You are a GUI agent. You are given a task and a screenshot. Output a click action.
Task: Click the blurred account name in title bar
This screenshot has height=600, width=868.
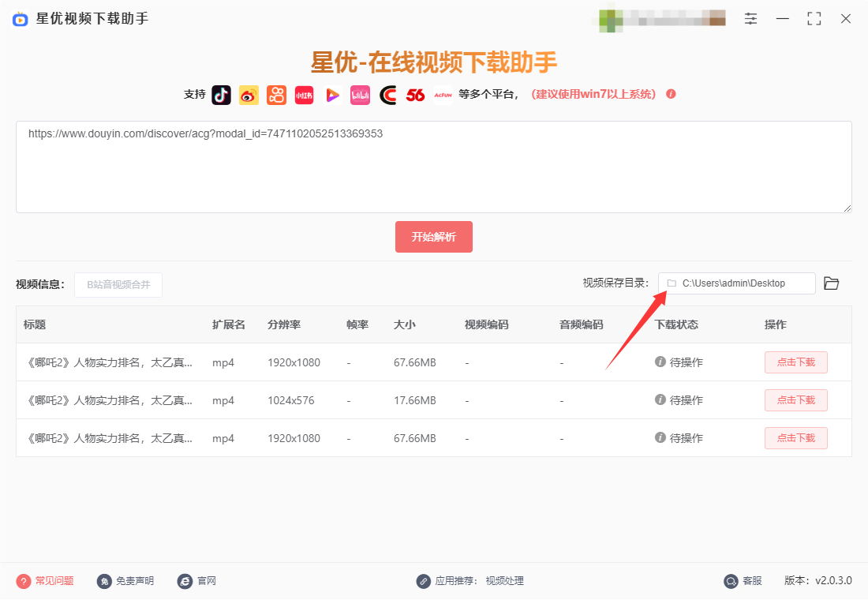(x=661, y=18)
